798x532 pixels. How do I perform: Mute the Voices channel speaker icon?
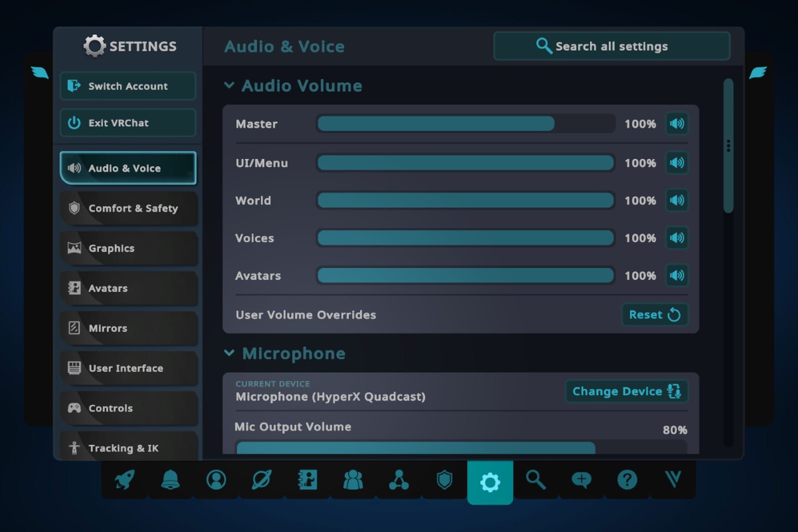677,238
